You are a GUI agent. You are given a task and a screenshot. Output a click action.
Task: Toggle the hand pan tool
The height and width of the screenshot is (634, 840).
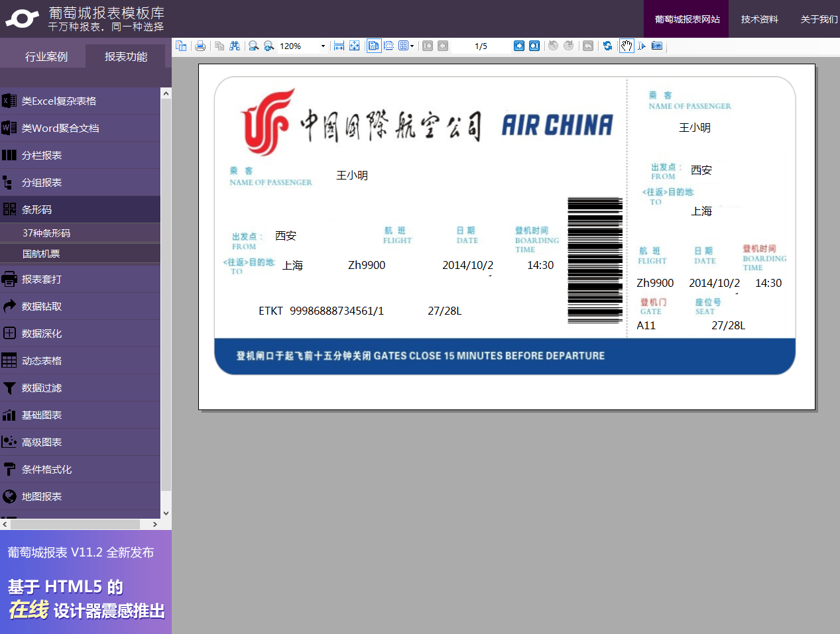[627, 46]
